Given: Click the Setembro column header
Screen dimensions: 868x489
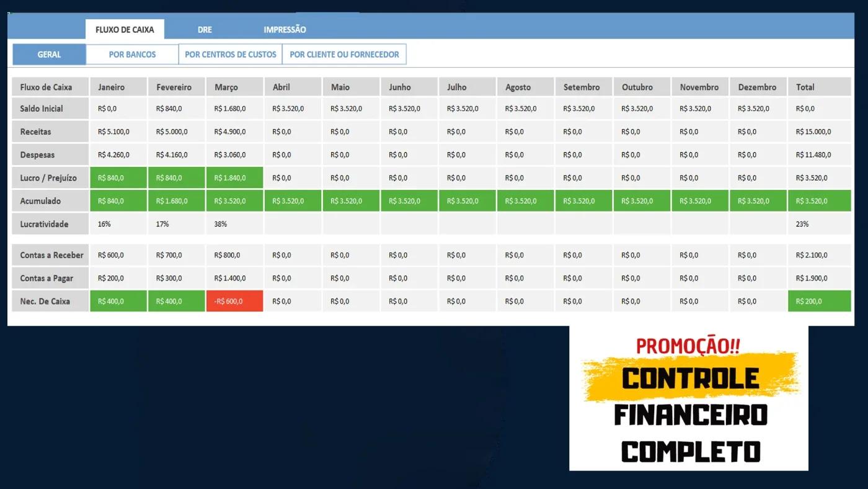Looking at the screenshot, I should coord(584,87).
